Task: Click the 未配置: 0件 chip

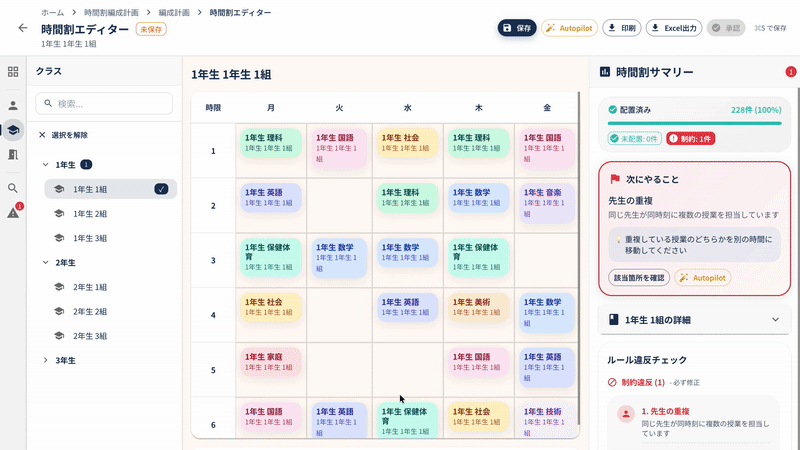Action: click(634, 139)
